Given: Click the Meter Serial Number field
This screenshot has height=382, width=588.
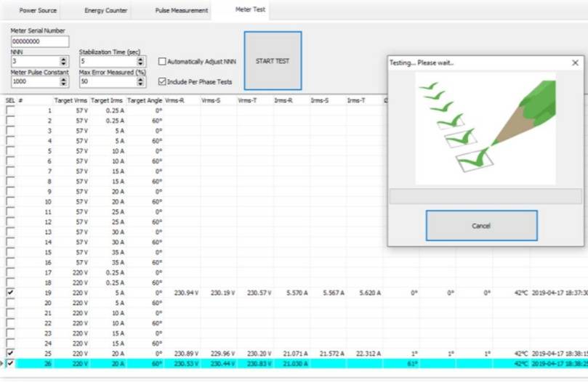Looking at the screenshot, I should tap(39, 42).
